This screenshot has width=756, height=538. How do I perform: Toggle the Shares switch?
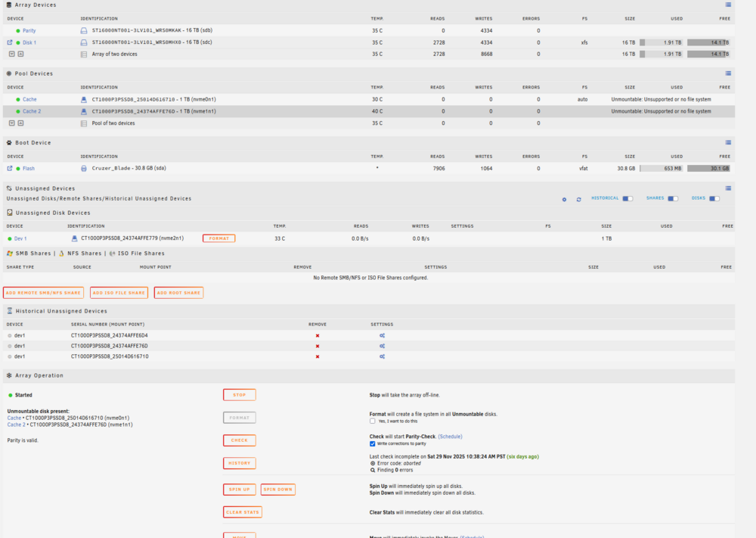click(x=673, y=198)
